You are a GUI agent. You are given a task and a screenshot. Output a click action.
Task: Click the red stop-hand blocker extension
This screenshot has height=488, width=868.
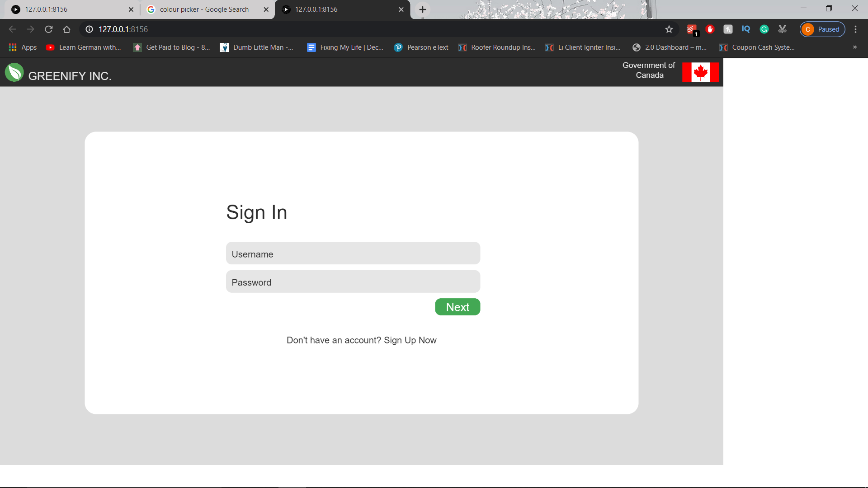click(710, 29)
